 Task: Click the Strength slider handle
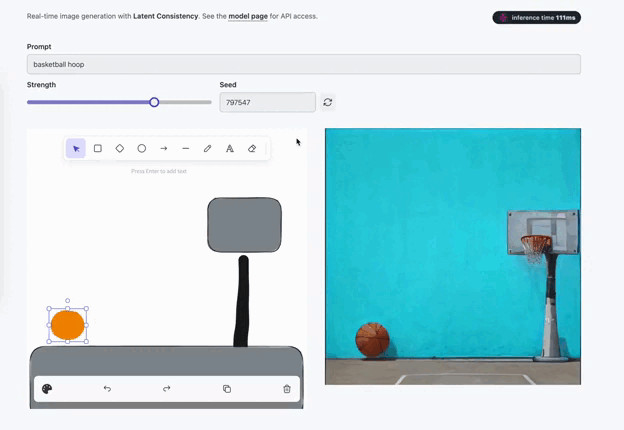pyautogui.click(x=154, y=102)
